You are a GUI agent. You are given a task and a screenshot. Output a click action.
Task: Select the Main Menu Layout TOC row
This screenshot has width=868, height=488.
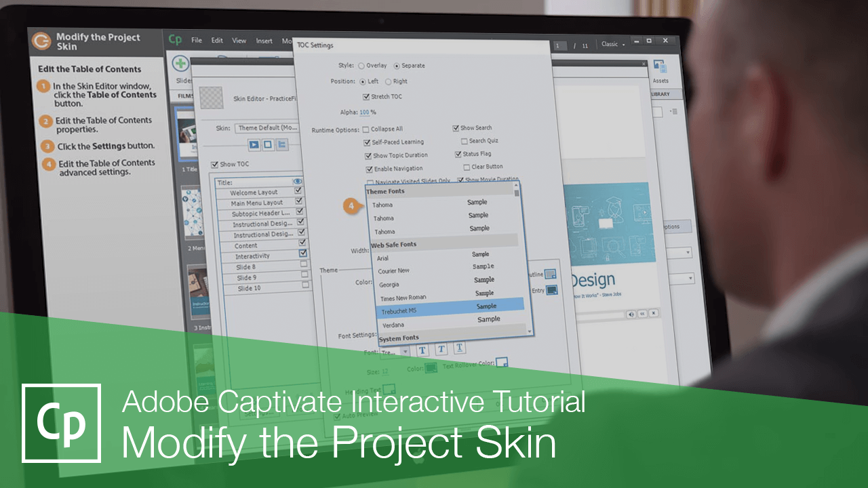tap(261, 203)
